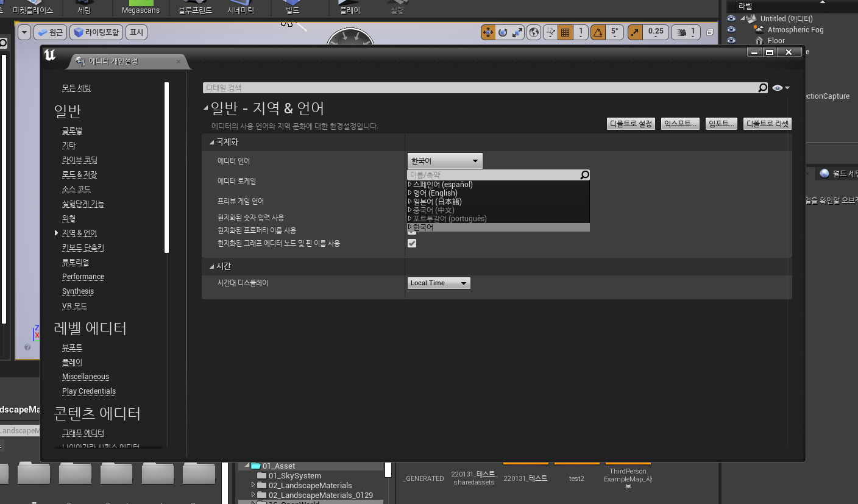This screenshot has width=858, height=504.
Task: Open viewport options dropdown arrow
Action: (24, 32)
